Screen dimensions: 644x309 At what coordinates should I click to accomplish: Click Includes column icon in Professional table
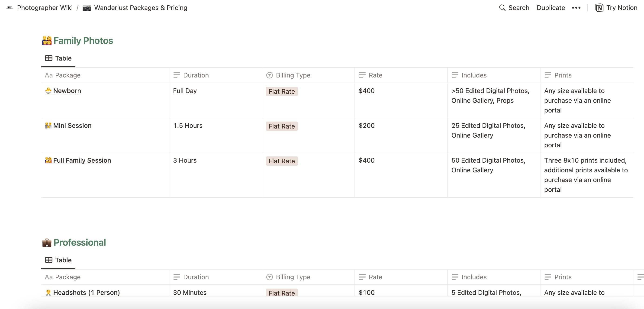(455, 277)
